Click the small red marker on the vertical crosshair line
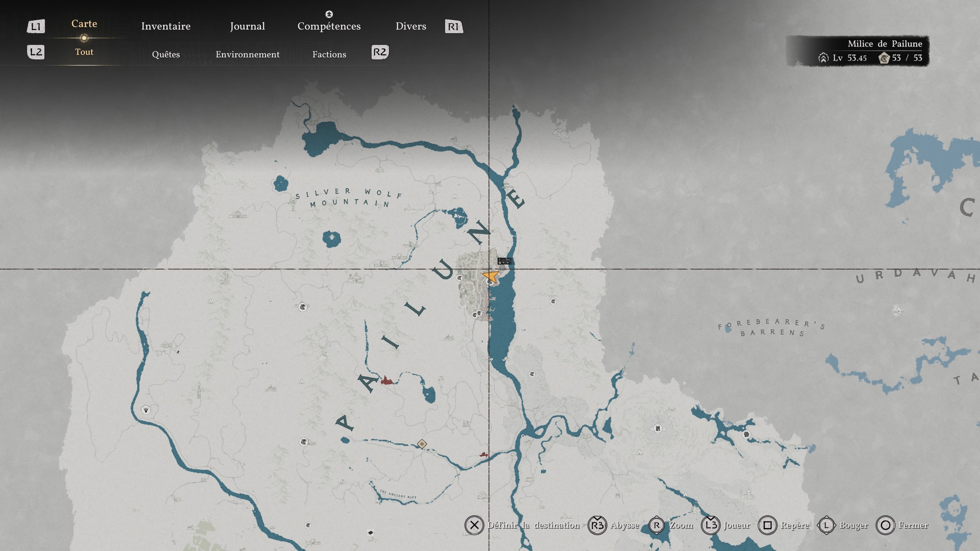Viewport: 980px width, 551px height. tap(484, 454)
